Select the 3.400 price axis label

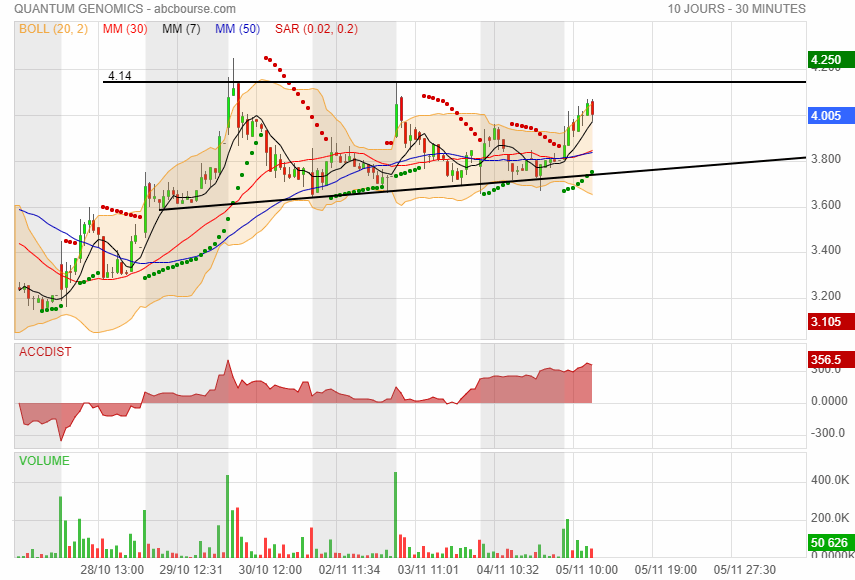[x=826, y=250]
